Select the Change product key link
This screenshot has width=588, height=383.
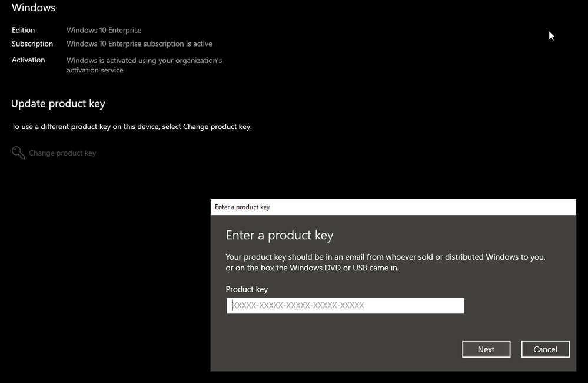62,153
